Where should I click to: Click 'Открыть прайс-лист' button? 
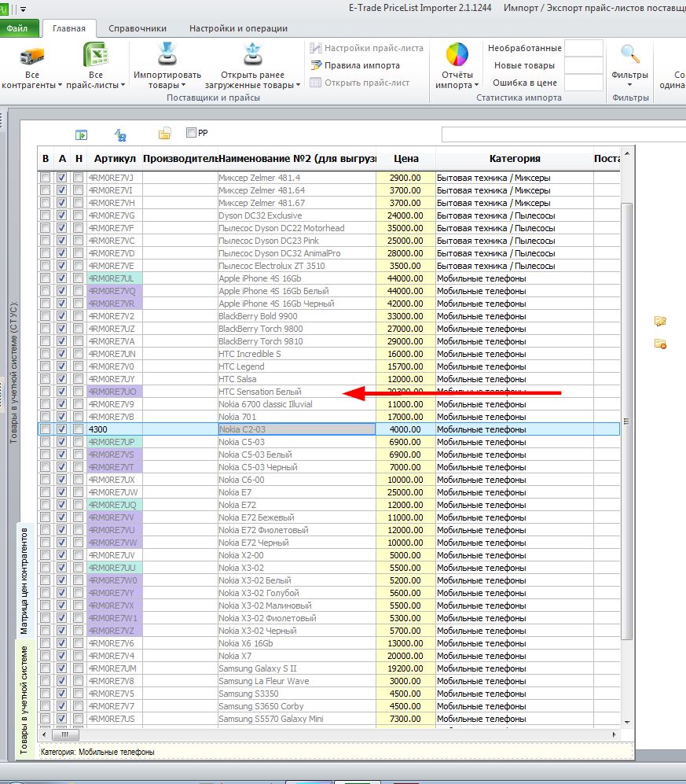coord(360,83)
